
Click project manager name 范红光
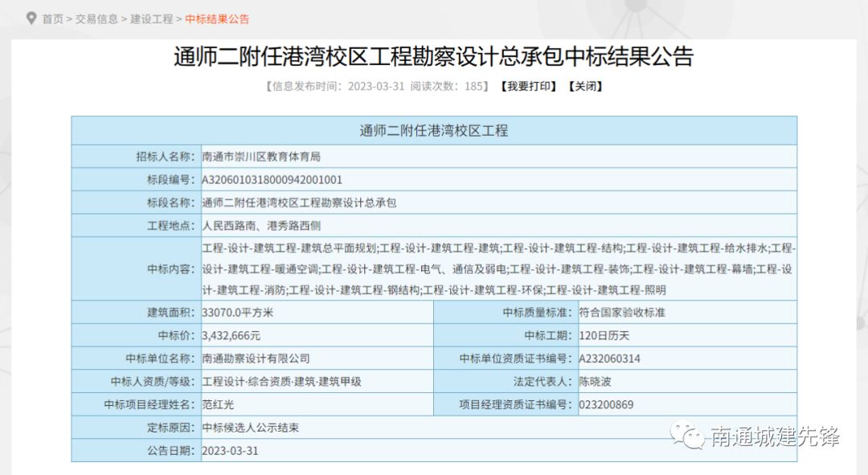(x=218, y=404)
